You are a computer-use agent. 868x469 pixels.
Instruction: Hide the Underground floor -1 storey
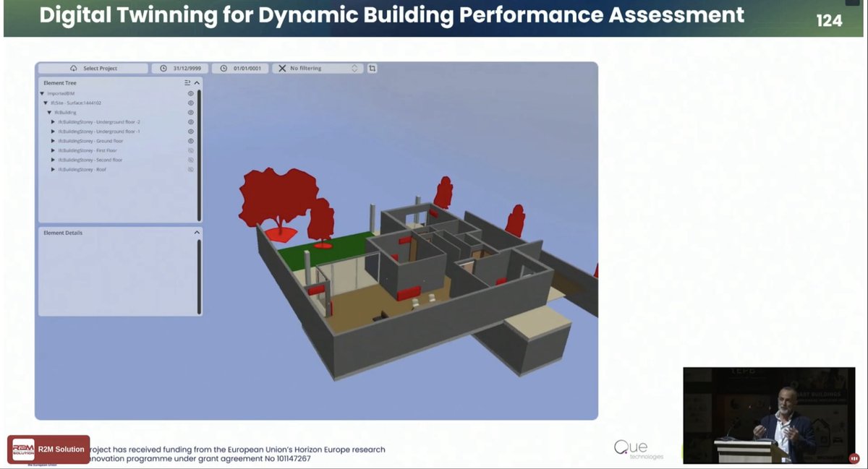coord(191,131)
